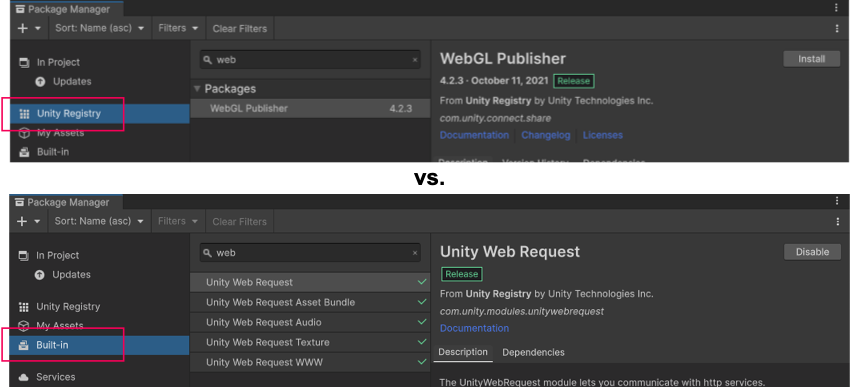
Task: Clear the web search in top panel
Action: [x=415, y=60]
